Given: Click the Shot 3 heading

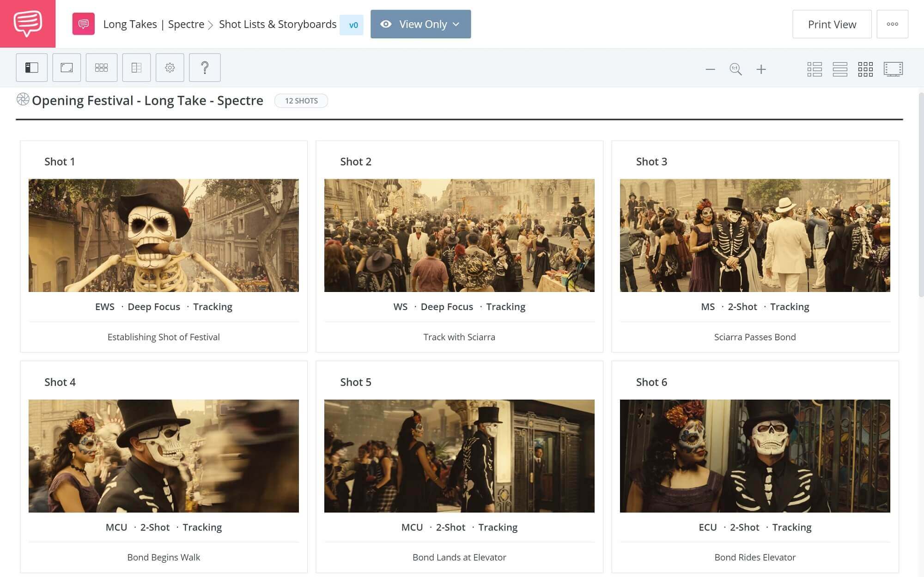Looking at the screenshot, I should [x=651, y=161].
